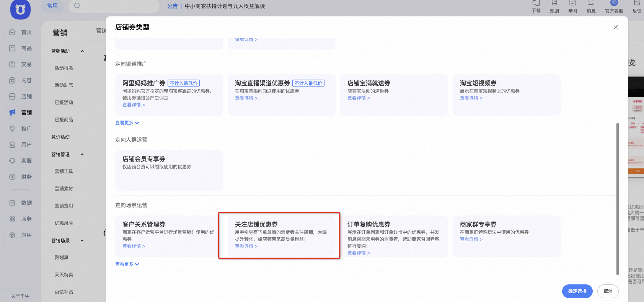Open 店铺 shop icon in sidebar

[12, 96]
